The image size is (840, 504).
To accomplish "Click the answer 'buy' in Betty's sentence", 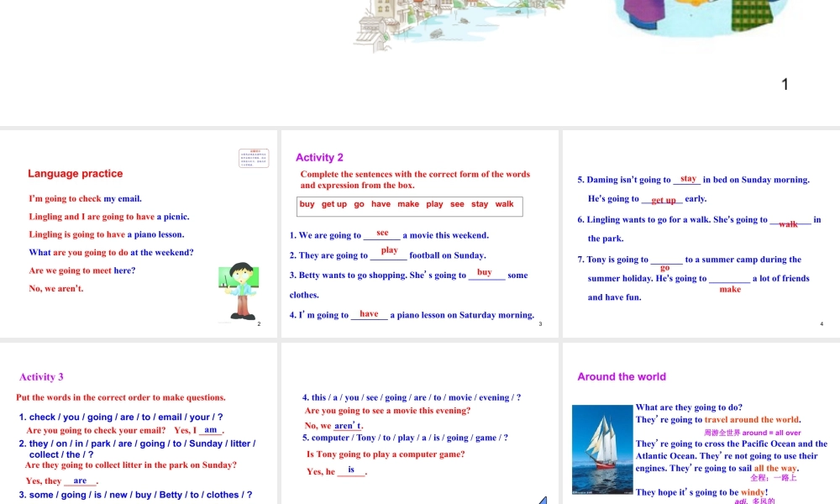I will click(x=485, y=272).
